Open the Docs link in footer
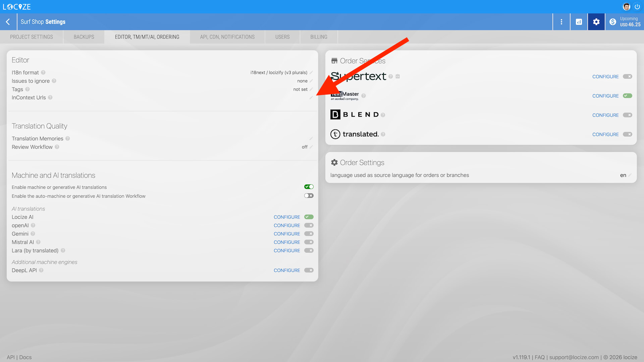Image resolution: width=644 pixels, height=362 pixels. tap(25, 357)
